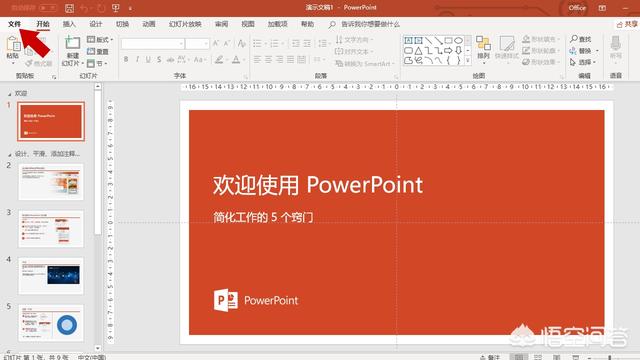Image resolution: width=640 pixels, height=360 pixels.
Task: Switch to the 开始 (Home) ribbon tab
Action: click(43, 24)
